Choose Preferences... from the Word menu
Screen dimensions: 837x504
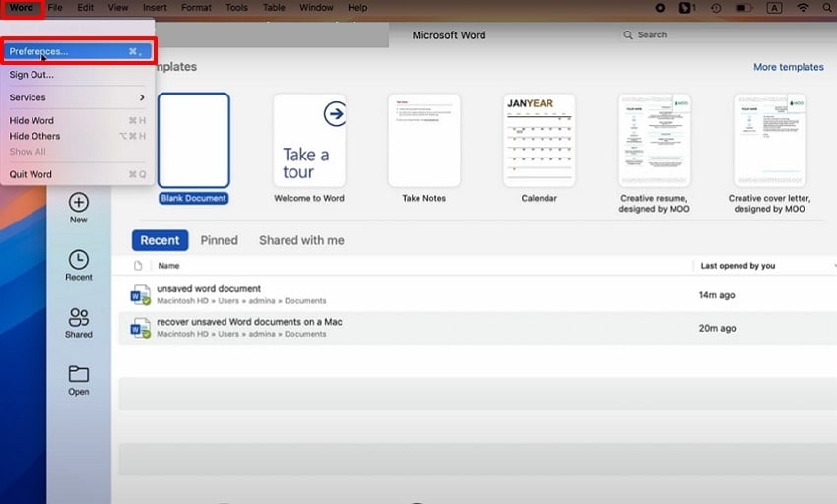78,52
